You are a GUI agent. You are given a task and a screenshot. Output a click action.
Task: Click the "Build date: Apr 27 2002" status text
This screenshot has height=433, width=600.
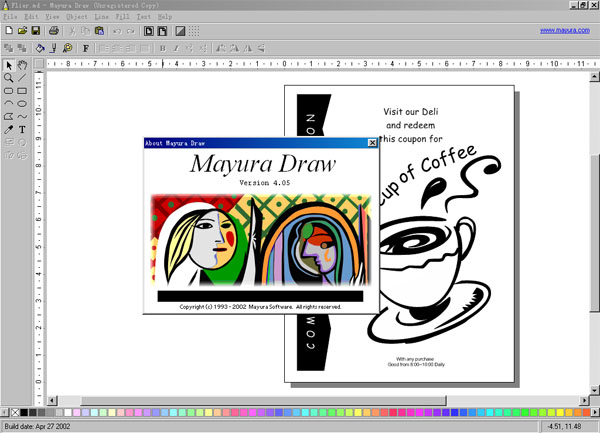(37, 426)
